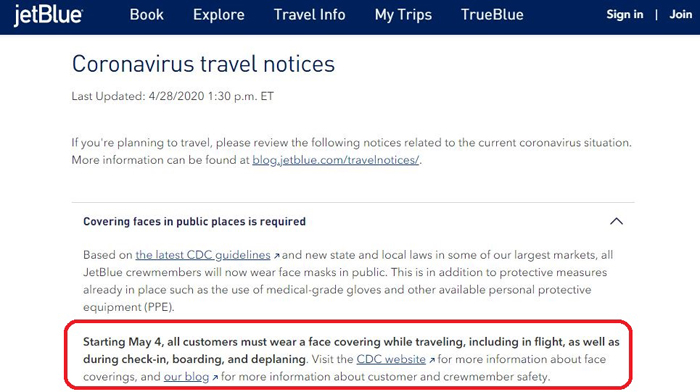Screen dimensions: 700x392
Task: Open the 'our blog' link
Action: (186, 377)
